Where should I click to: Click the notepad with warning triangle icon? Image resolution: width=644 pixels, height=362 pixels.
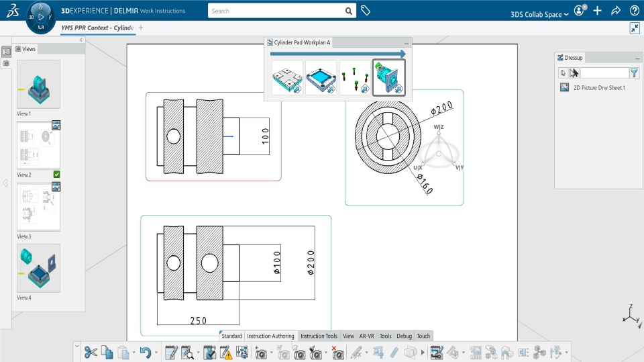226,353
